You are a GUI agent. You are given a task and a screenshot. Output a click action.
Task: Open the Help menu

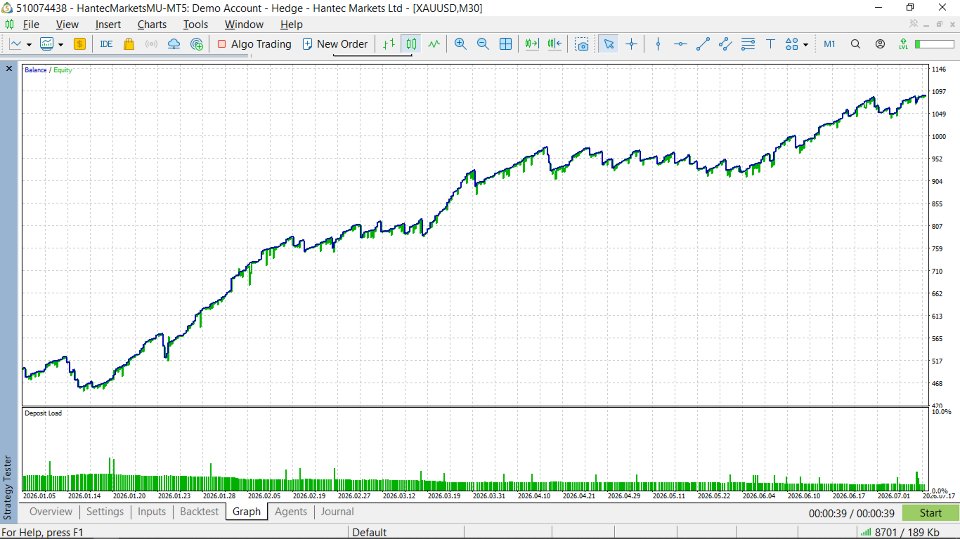[291, 24]
